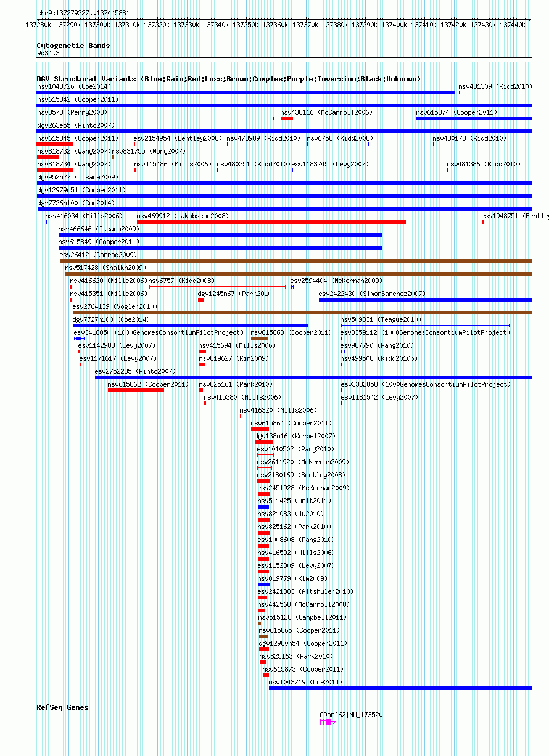Select nsv825161 (Park2010) label
The width and height of the screenshot is (549, 756).
236,384
